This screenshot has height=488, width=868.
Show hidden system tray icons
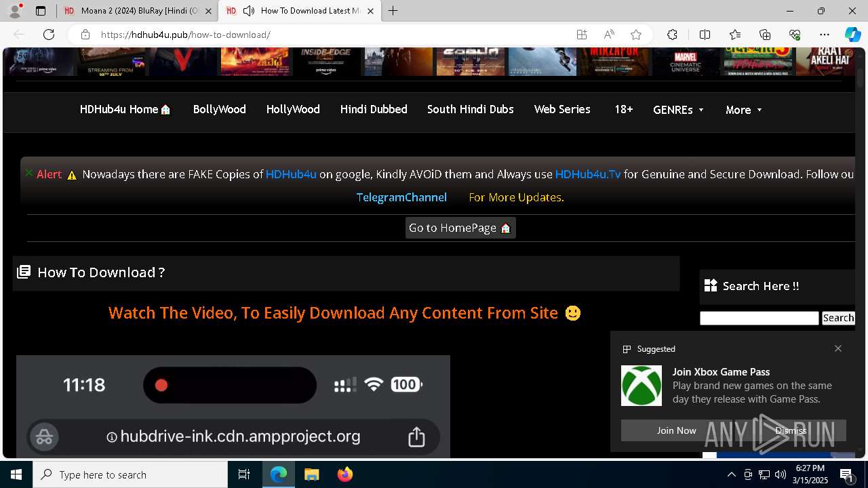[x=731, y=474]
